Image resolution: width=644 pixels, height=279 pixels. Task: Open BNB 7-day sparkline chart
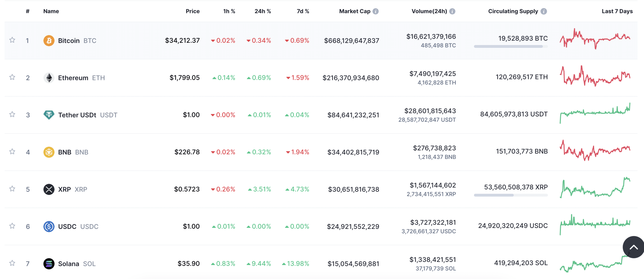click(x=595, y=150)
